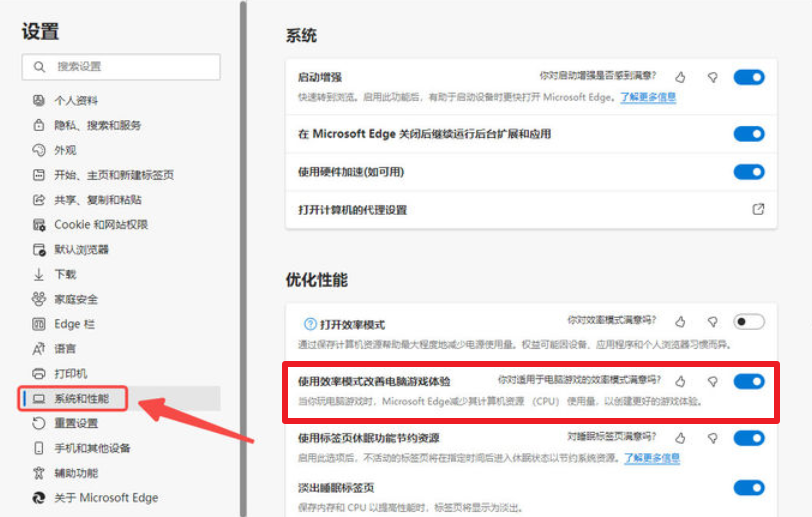The height and width of the screenshot is (517, 812).
Task: Toggle 关闭后继续运行后台扩展和应用 off
Action: pos(749,134)
